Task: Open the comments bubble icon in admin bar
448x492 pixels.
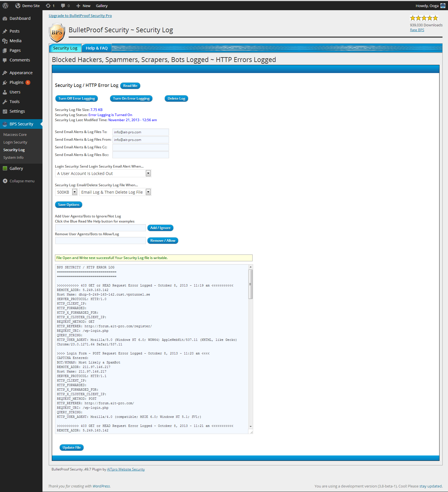Action: pyautogui.click(x=63, y=6)
